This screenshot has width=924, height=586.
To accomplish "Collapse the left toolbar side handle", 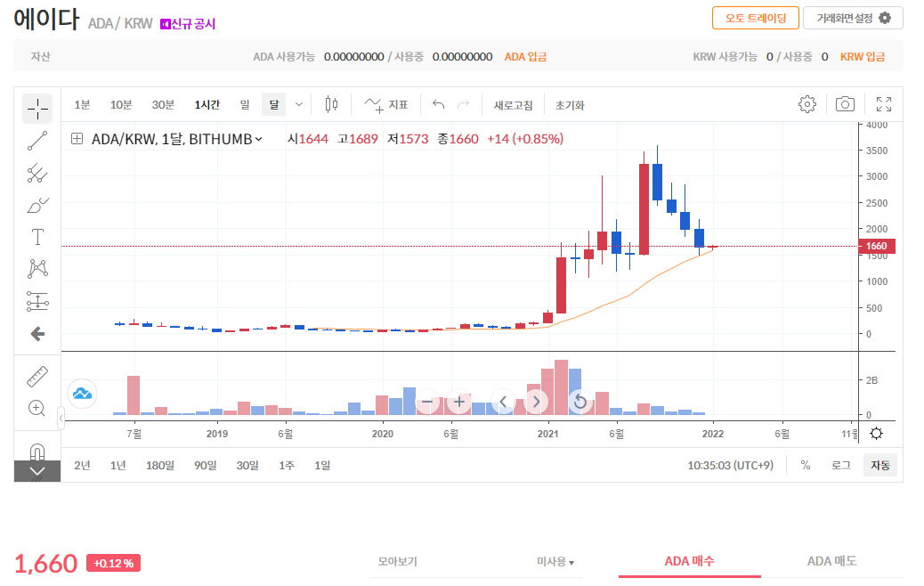I will 61,418.
